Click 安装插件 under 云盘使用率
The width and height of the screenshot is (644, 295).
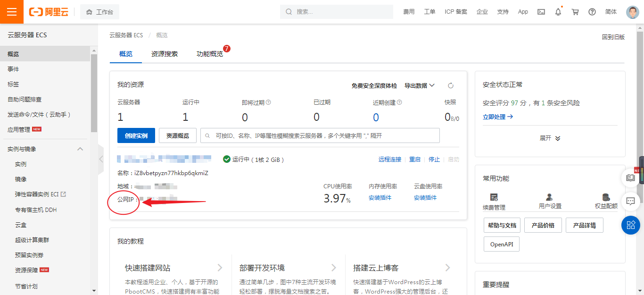(425, 198)
